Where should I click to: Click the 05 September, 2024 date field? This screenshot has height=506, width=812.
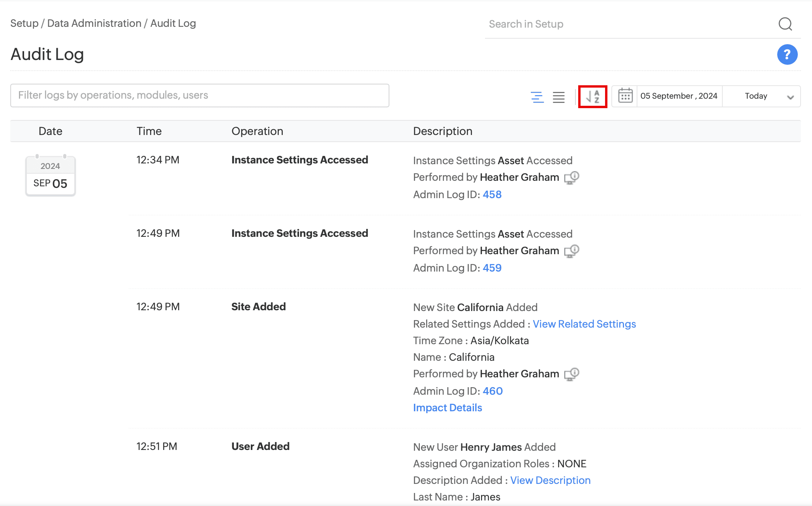point(679,96)
